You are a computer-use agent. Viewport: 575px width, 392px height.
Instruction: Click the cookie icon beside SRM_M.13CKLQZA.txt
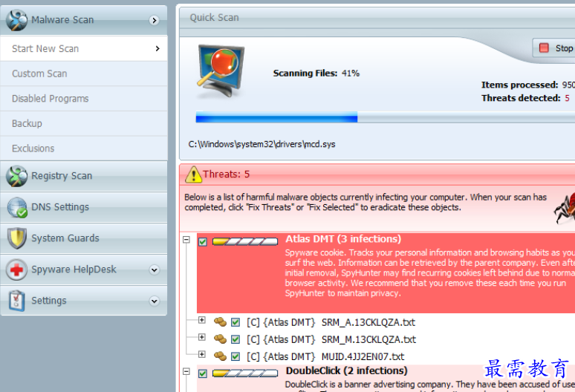220,339
